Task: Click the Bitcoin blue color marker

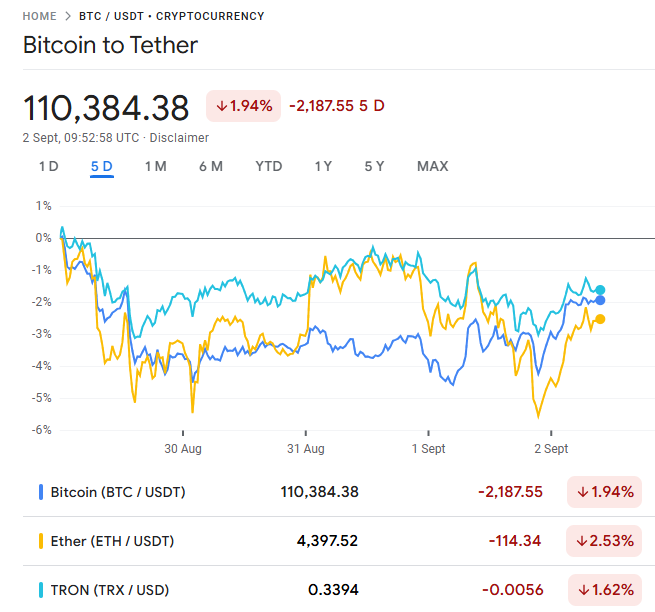Action: [41, 492]
